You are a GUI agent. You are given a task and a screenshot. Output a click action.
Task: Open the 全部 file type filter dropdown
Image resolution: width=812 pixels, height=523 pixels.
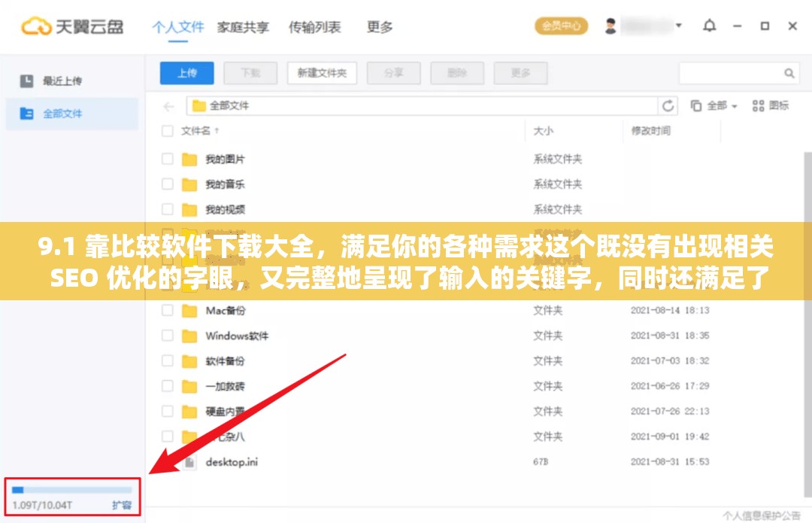pyautogui.click(x=714, y=106)
